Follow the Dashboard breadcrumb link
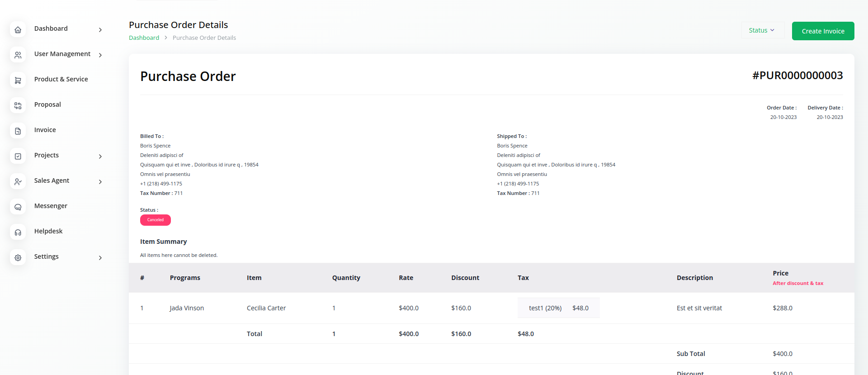The height and width of the screenshot is (375, 868). click(144, 38)
